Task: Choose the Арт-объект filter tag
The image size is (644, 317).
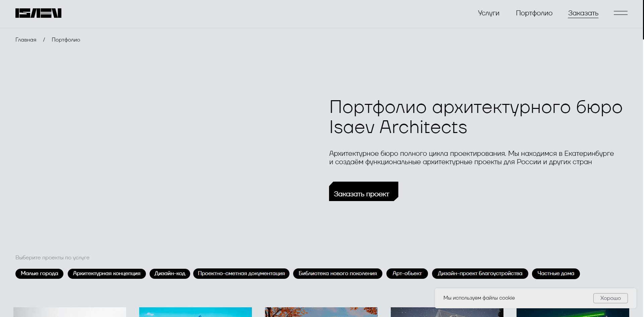Action: (407, 273)
